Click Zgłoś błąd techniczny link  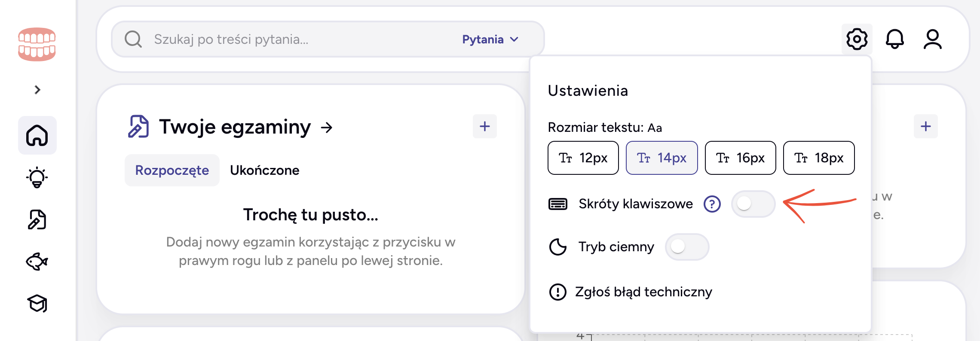(x=643, y=292)
